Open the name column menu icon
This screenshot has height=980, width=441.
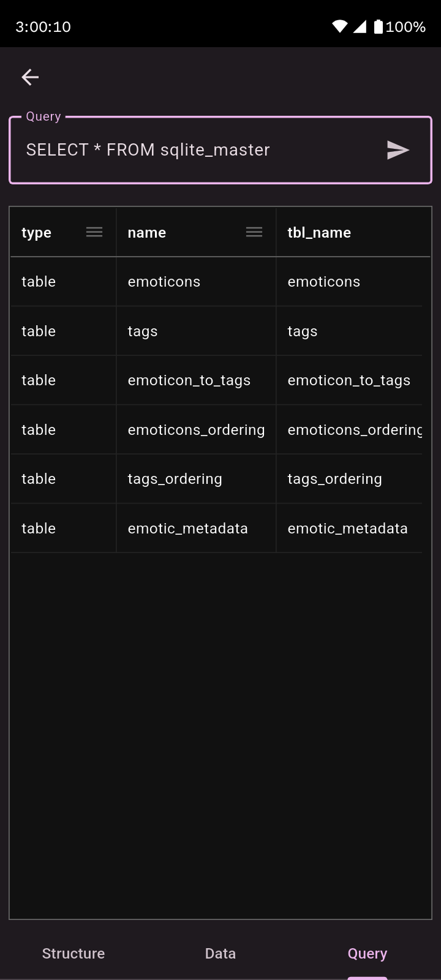coord(254,232)
